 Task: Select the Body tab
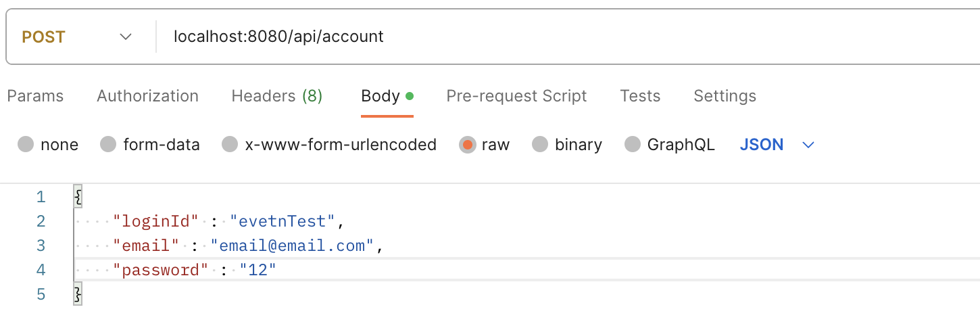(x=381, y=96)
